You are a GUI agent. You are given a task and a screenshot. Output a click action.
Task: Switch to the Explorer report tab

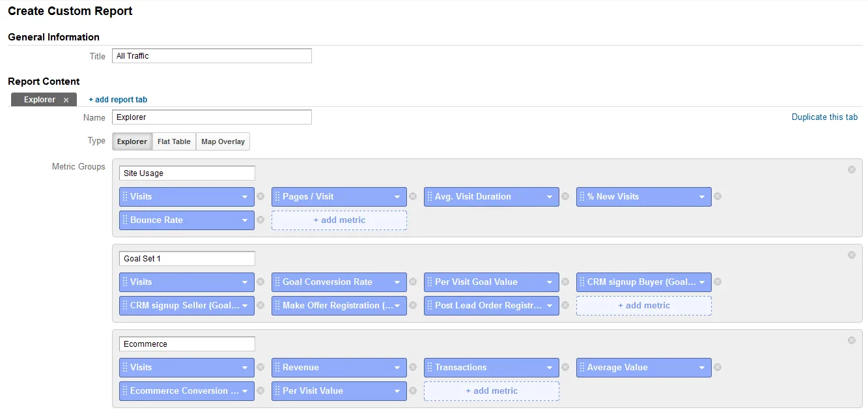pos(39,100)
